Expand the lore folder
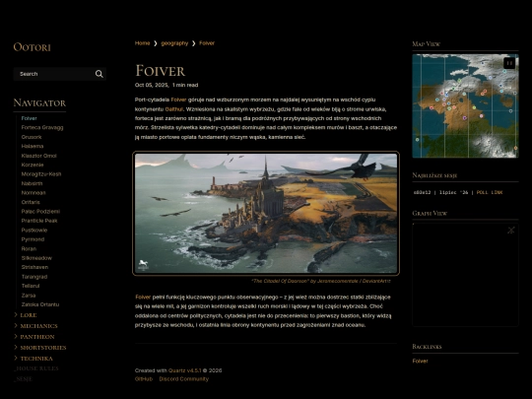This screenshot has width=532, height=399. point(29,315)
